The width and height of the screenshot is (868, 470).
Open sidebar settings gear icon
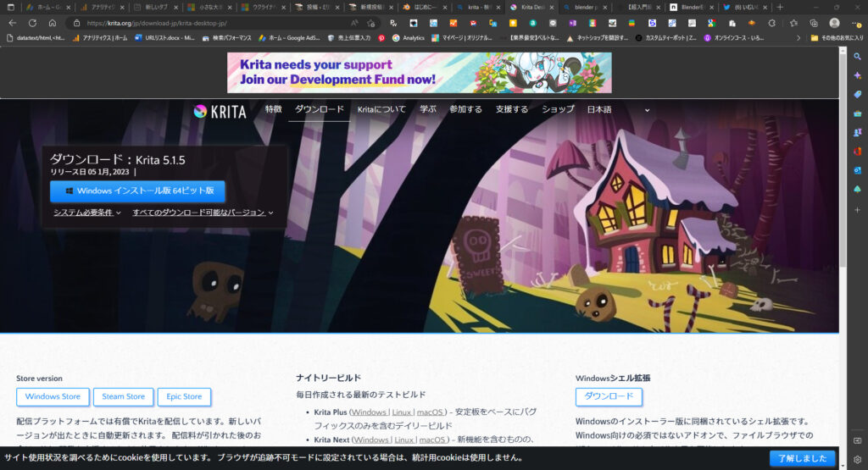(857, 460)
